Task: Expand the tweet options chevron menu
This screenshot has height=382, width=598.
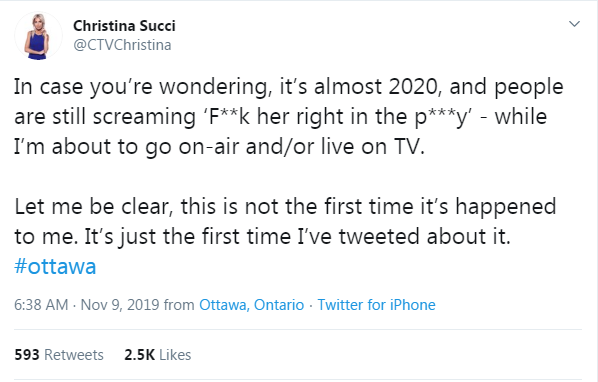Action: pyautogui.click(x=574, y=24)
